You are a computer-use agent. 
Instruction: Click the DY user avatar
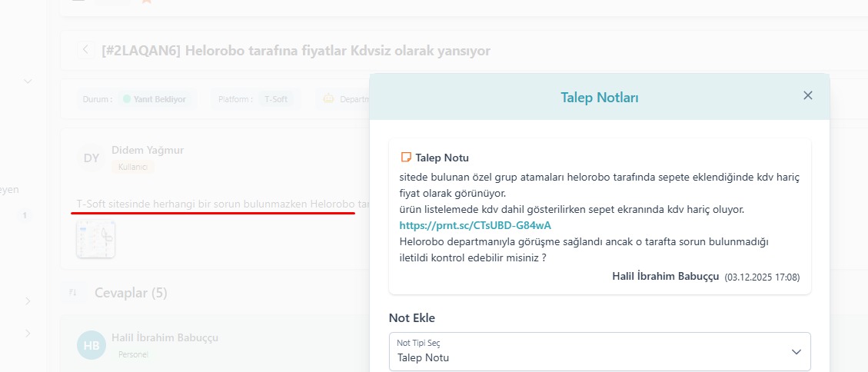click(91, 158)
